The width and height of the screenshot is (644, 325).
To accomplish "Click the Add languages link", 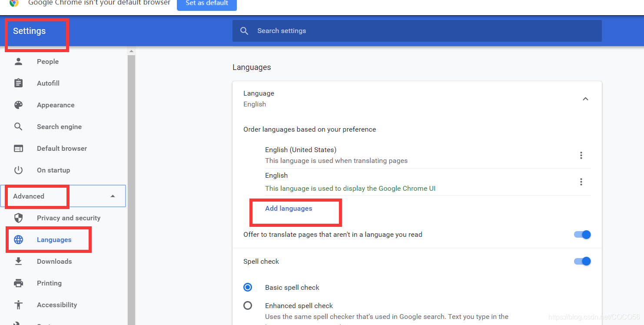I will (x=289, y=209).
